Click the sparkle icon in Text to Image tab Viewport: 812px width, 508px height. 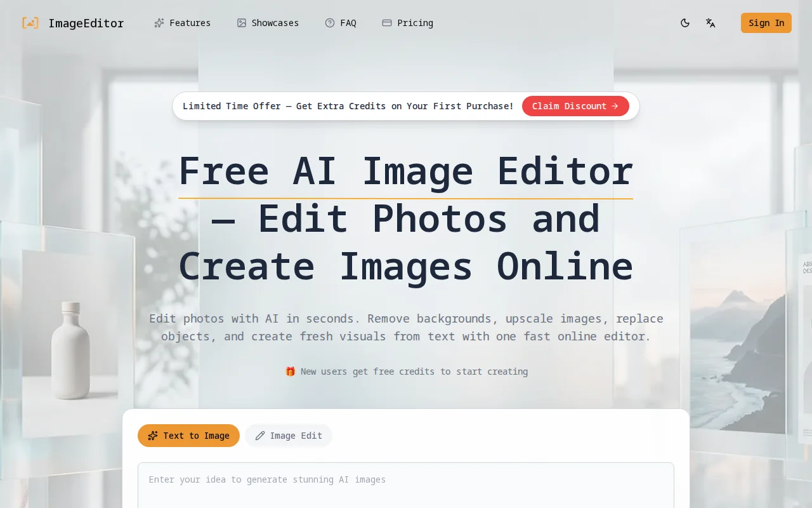coord(153,436)
